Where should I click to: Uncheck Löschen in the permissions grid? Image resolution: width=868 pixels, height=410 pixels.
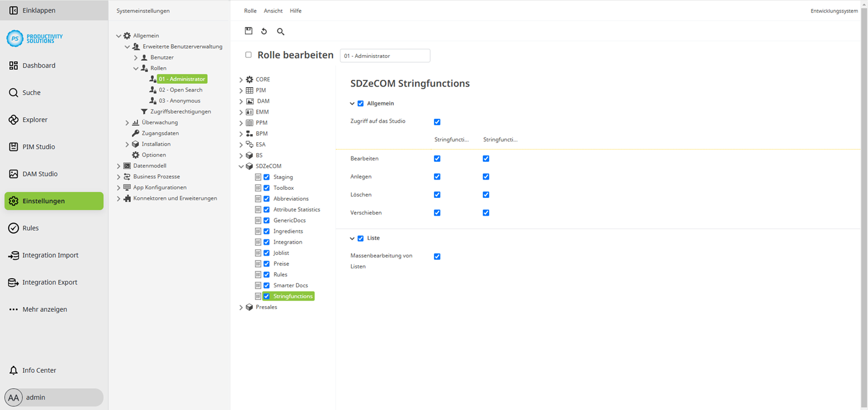coord(437,194)
